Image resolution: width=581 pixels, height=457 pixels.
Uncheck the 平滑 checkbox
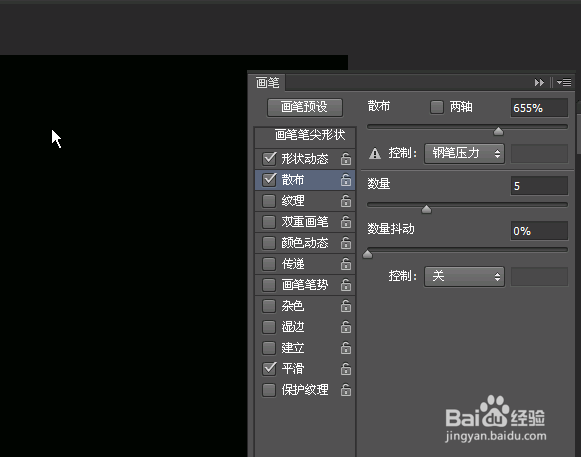(269, 369)
